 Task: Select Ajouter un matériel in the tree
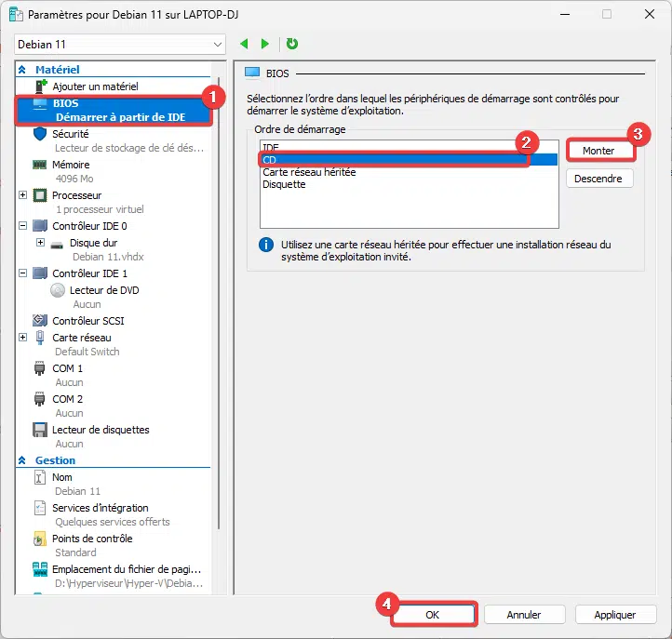click(x=95, y=87)
